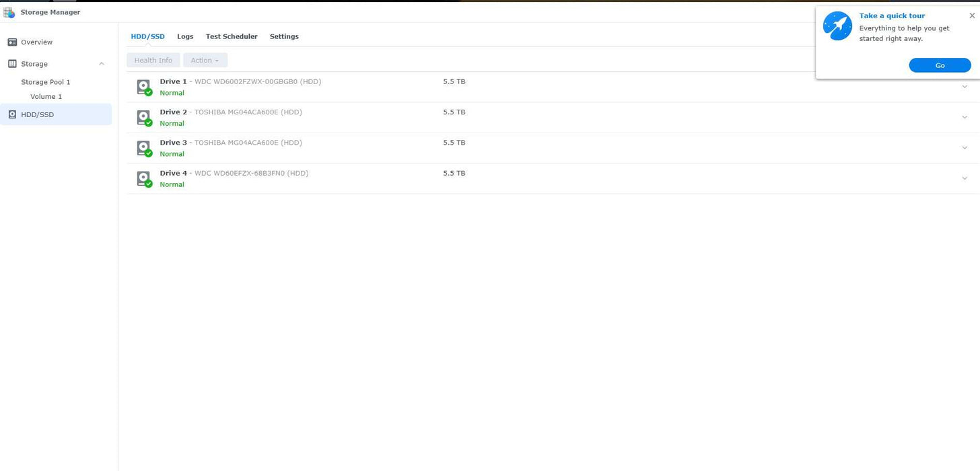Click the Drive 2 disk icon
The height and width of the screenshot is (471, 980).
click(143, 116)
